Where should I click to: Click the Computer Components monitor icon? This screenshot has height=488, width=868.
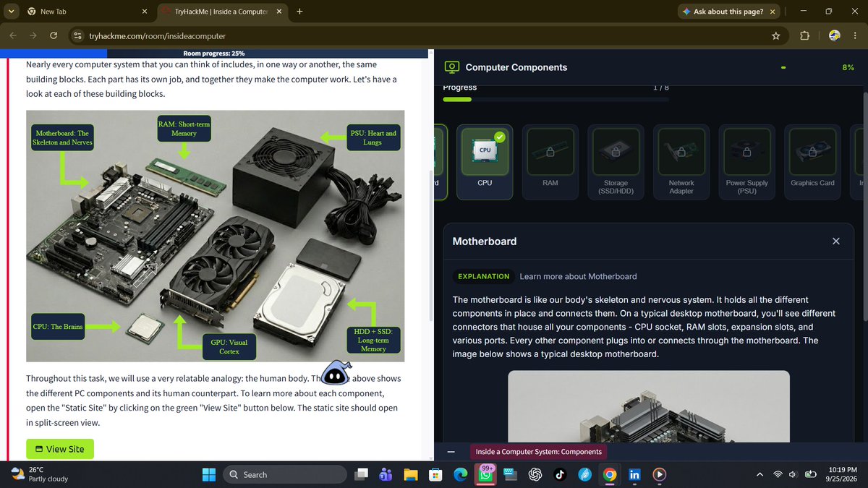click(x=451, y=67)
